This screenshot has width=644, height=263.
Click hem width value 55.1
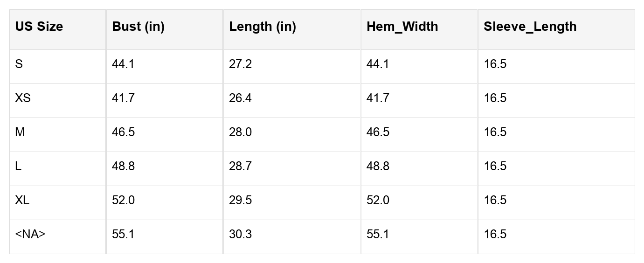(378, 235)
